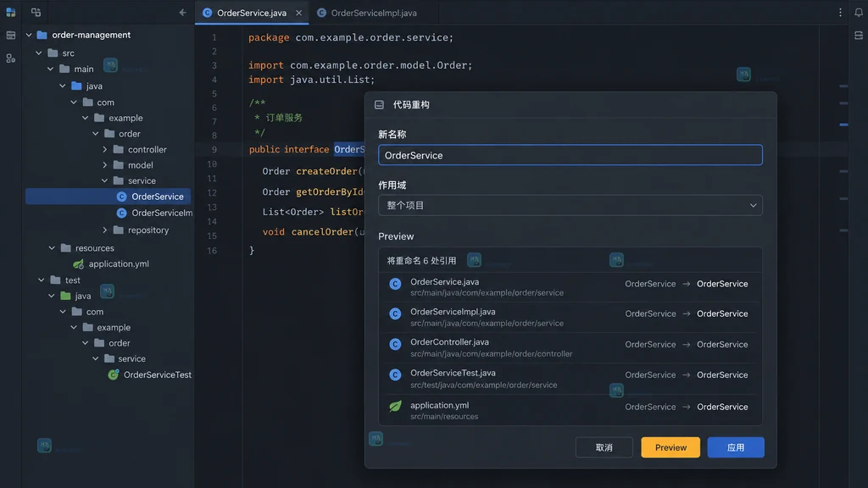Open the three-dot more options menu
Screen dimensions: 868x488
pos(840,12)
